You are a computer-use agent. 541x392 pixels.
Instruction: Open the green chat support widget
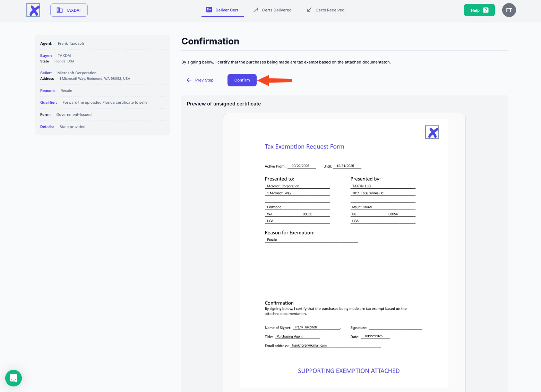click(14, 378)
